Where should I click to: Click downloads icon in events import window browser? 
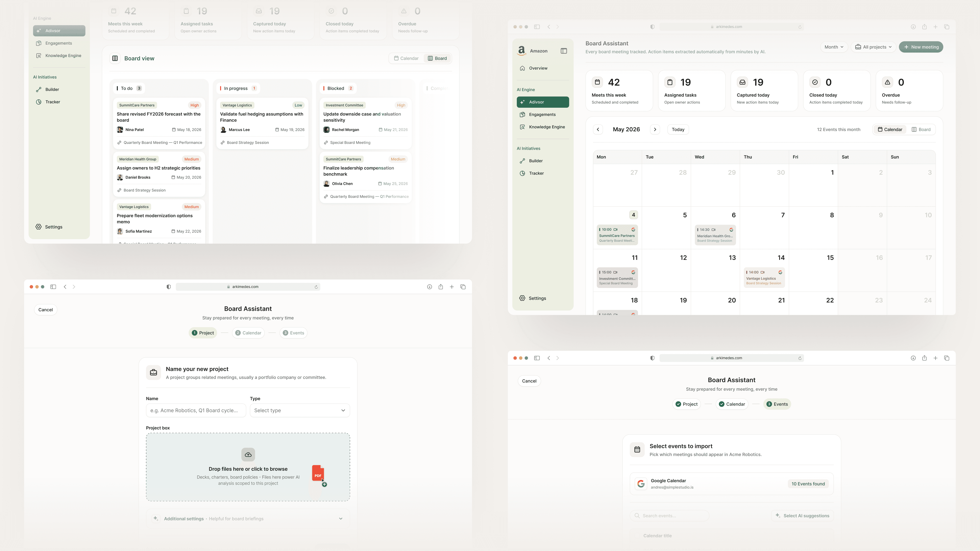tap(913, 358)
